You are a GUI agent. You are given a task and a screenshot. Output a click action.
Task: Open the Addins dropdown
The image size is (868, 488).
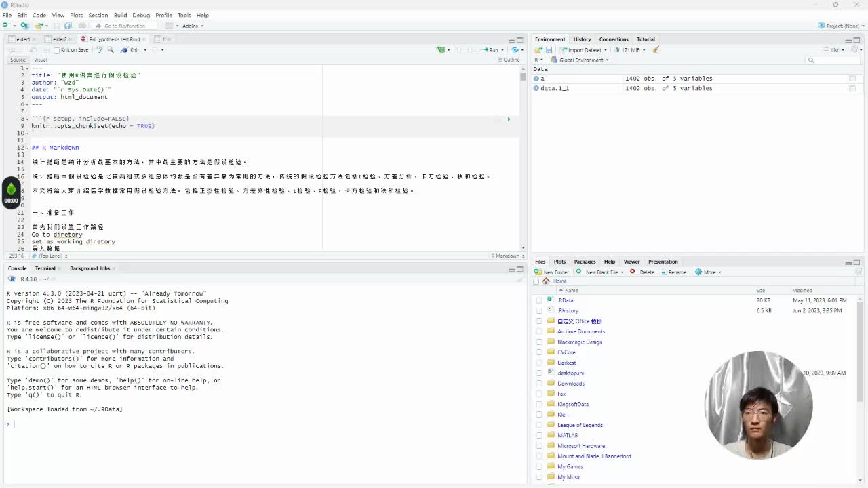pyautogui.click(x=193, y=26)
